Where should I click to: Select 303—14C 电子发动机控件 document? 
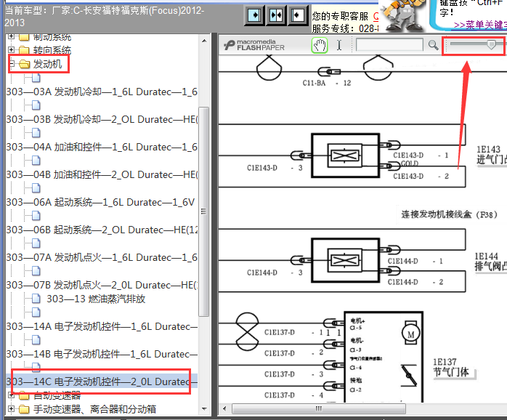tap(102, 381)
